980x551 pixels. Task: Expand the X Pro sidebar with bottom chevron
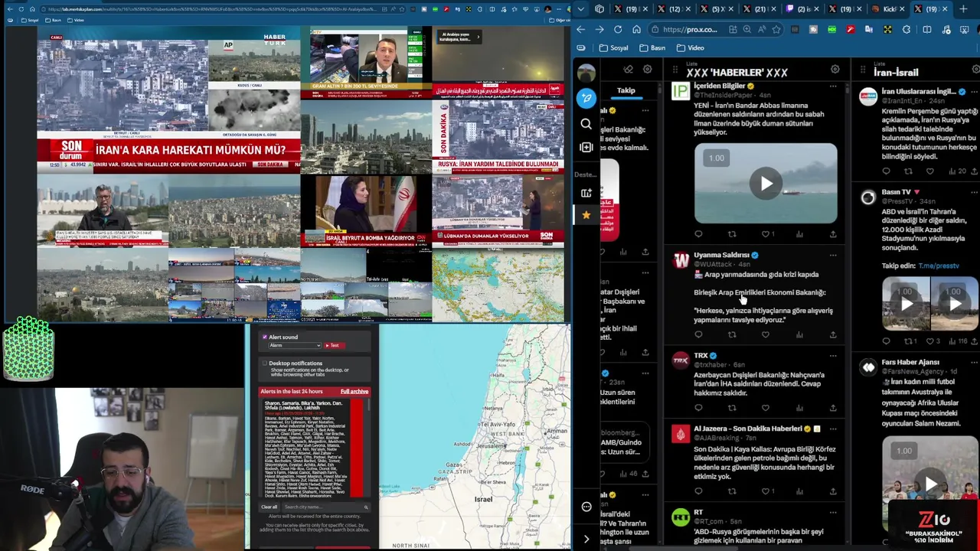pos(586,539)
